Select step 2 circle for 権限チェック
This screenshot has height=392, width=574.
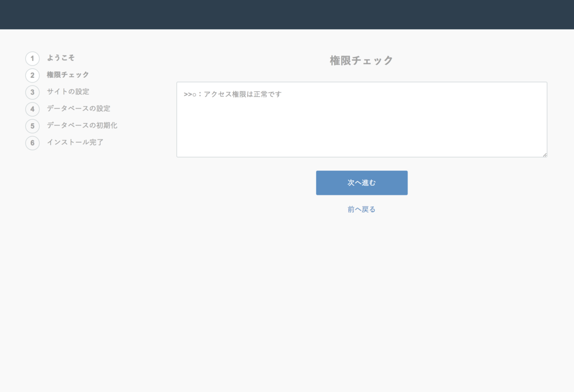tap(33, 76)
